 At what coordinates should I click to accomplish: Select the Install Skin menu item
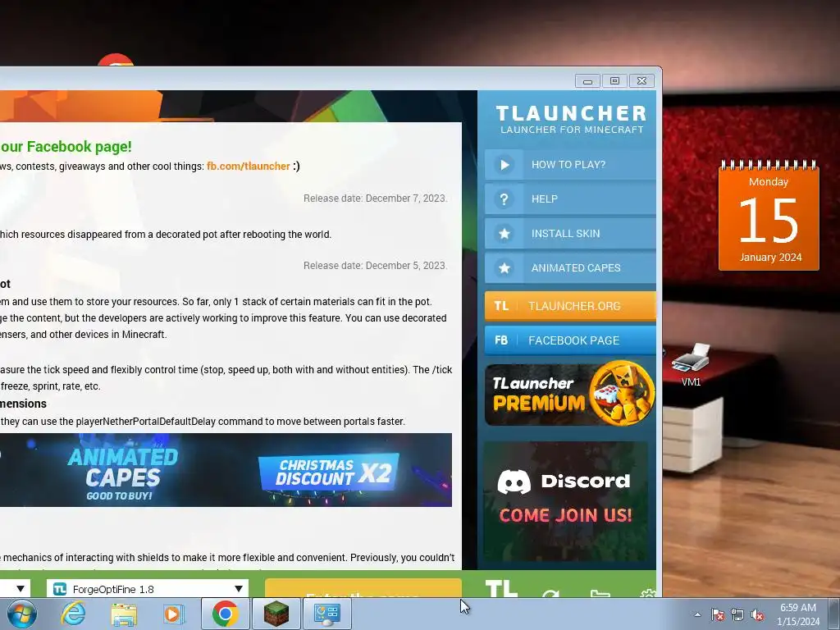[570, 234]
